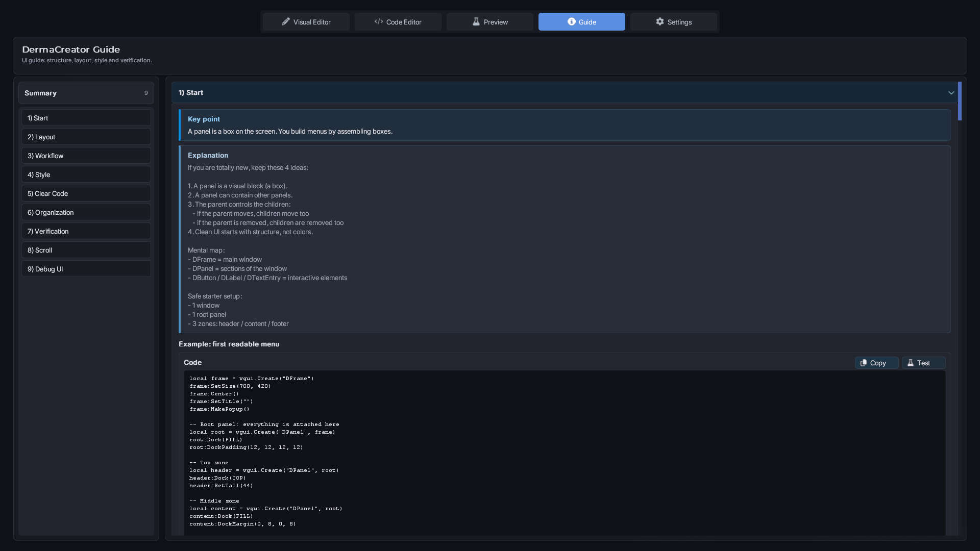The height and width of the screenshot is (551, 980).
Task: Switch to the Preview tab
Action: pyautogui.click(x=489, y=22)
